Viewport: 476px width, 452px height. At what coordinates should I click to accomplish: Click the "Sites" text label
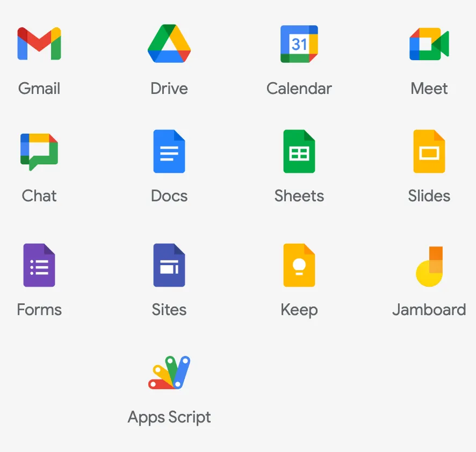click(169, 310)
